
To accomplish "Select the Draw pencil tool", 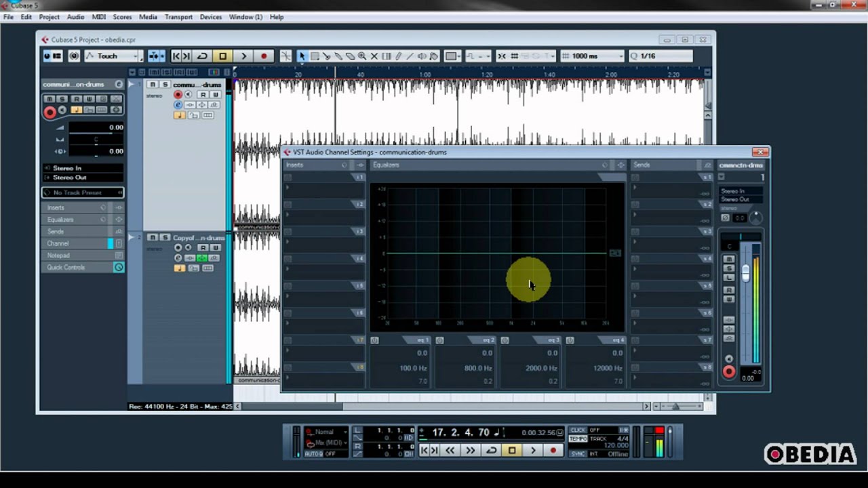I will point(398,56).
